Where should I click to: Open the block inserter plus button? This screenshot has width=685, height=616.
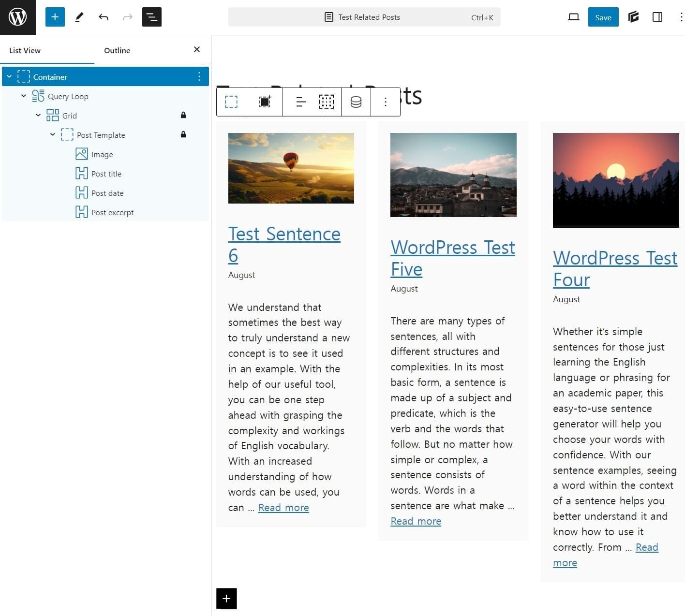pos(55,17)
